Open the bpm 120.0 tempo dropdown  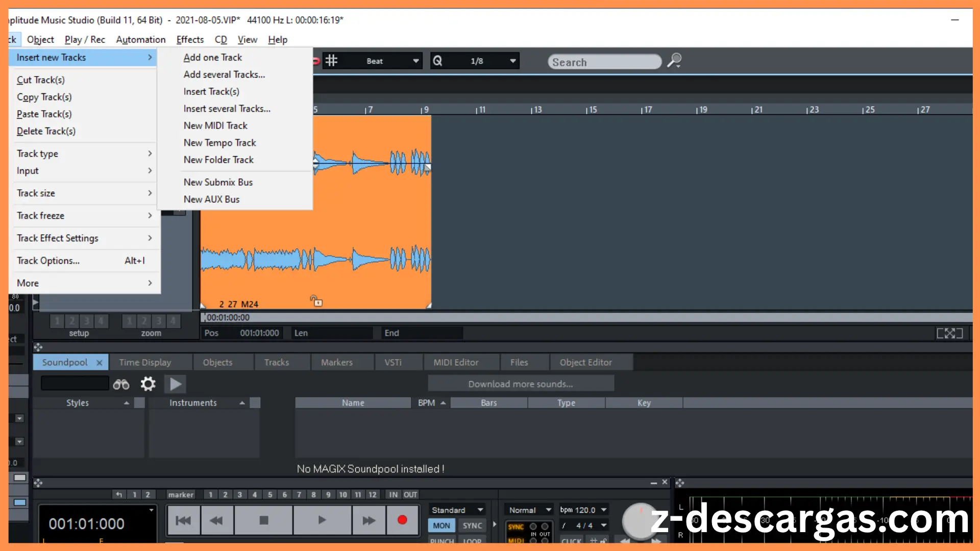(604, 510)
